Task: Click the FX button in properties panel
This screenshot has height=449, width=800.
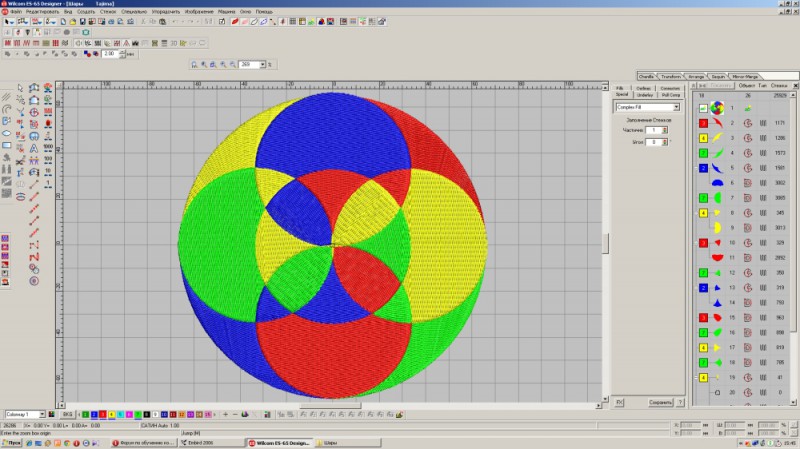Action: tap(619, 403)
